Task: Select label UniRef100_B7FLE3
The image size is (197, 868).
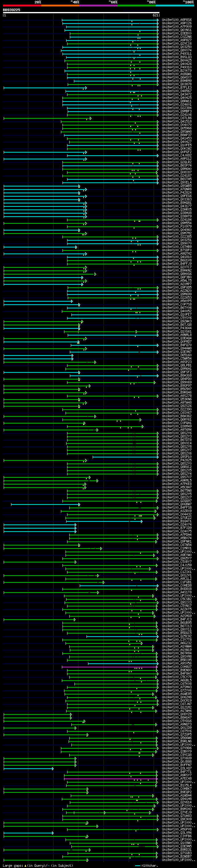Action: pos(177,88)
